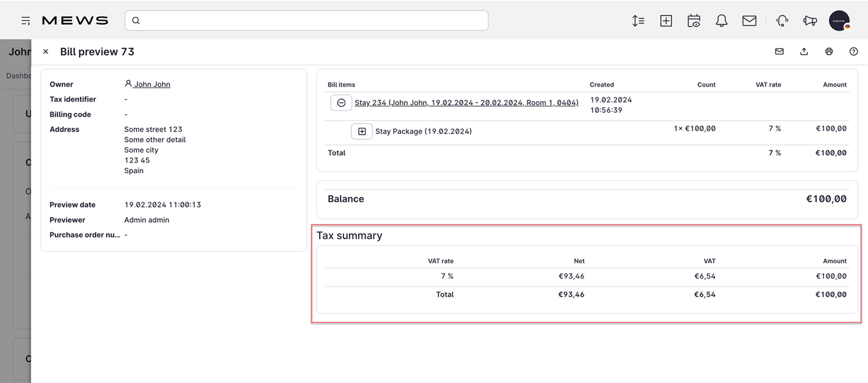The width and height of the screenshot is (868, 383).
Task: Open the user profile avatar
Action: point(839,21)
